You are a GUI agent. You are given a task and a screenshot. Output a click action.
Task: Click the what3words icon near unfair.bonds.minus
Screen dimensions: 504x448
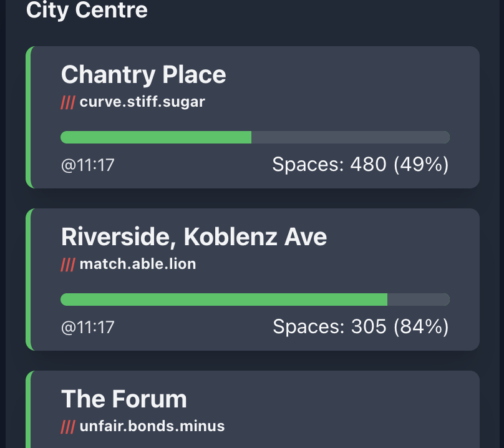pyautogui.click(x=67, y=427)
